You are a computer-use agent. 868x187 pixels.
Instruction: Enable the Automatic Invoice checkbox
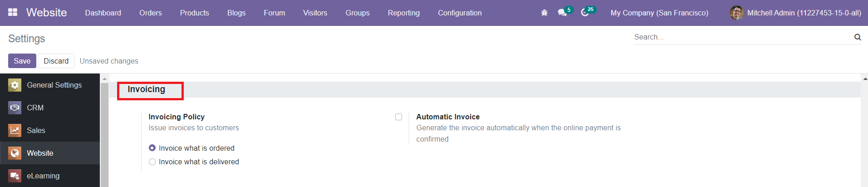(x=398, y=117)
